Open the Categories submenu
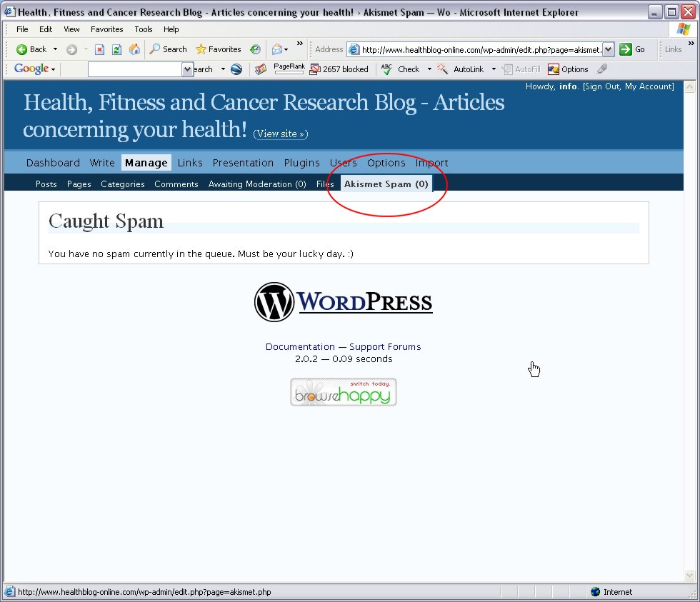This screenshot has height=602, width=700. click(x=123, y=184)
